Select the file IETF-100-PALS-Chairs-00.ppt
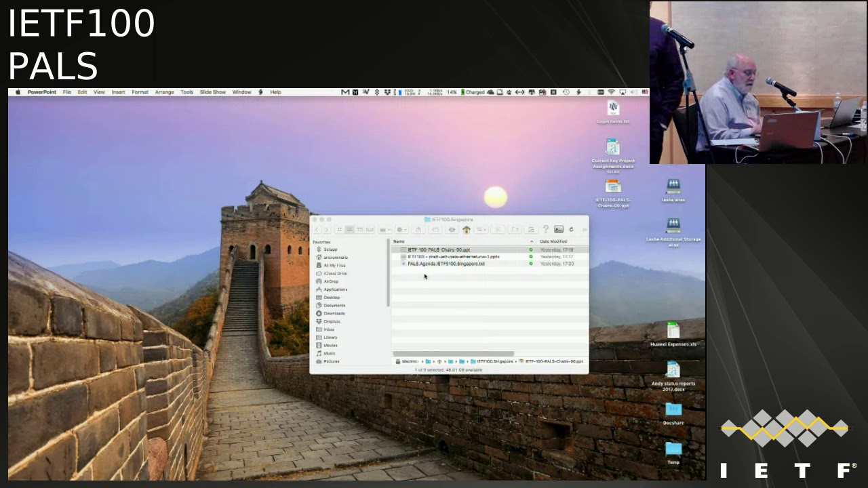 (490, 249)
